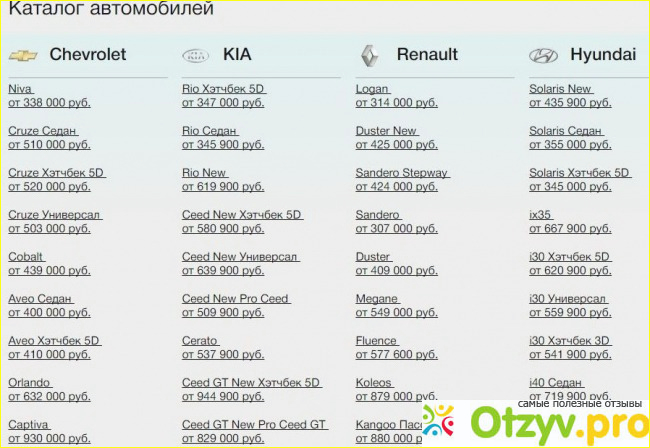
Task: Select Ceed New Pro Ceed link
Action: tap(235, 298)
